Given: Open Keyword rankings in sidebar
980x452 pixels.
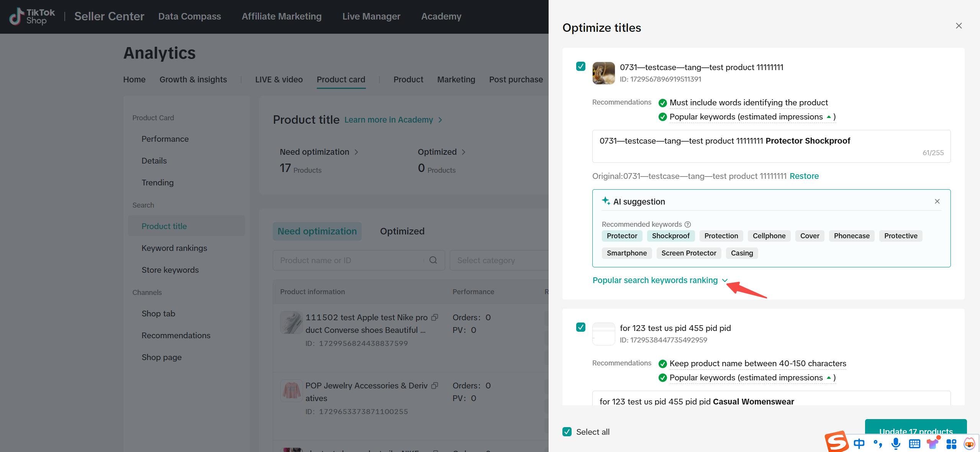Looking at the screenshot, I should (174, 248).
